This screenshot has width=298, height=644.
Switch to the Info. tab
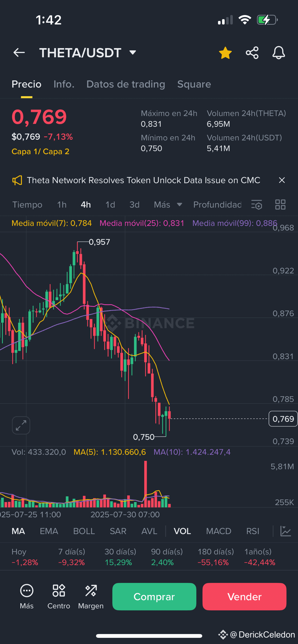(64, 84)
